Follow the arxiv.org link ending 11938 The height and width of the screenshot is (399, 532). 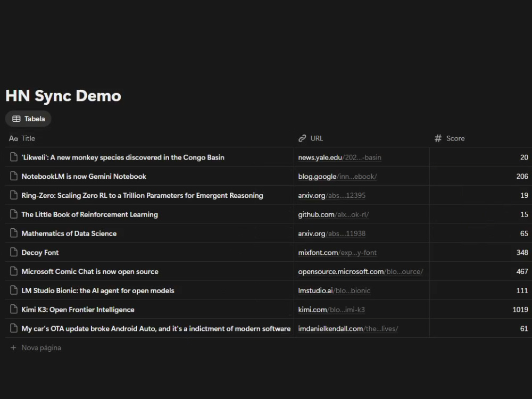332,234
